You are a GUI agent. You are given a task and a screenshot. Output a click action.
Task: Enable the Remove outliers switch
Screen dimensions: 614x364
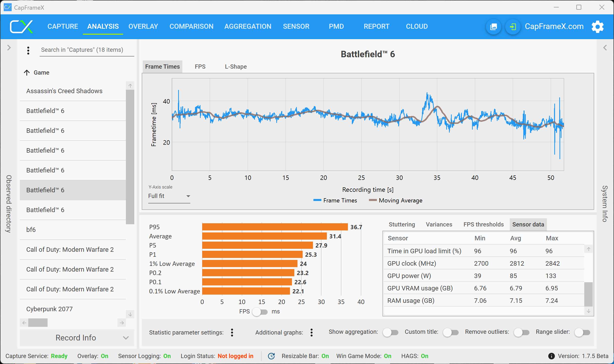click(521, 332)
